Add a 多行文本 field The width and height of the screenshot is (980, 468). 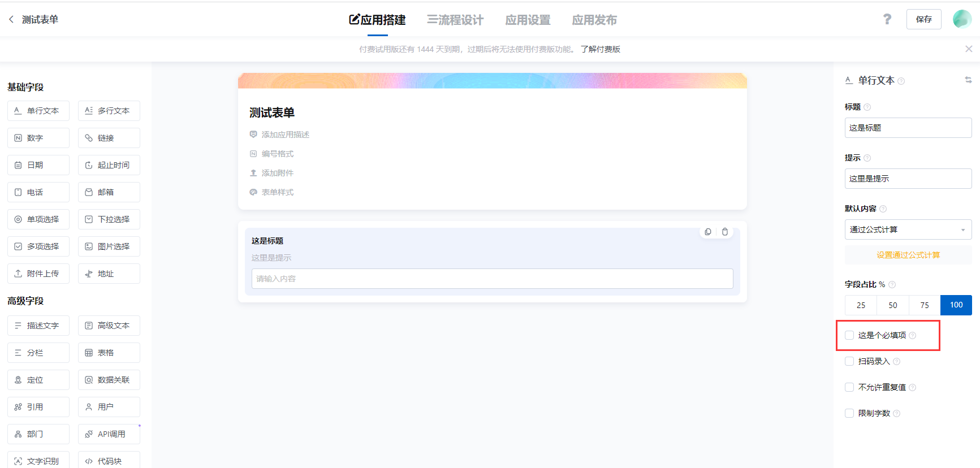pyautogui.click(x=109, y=111)
